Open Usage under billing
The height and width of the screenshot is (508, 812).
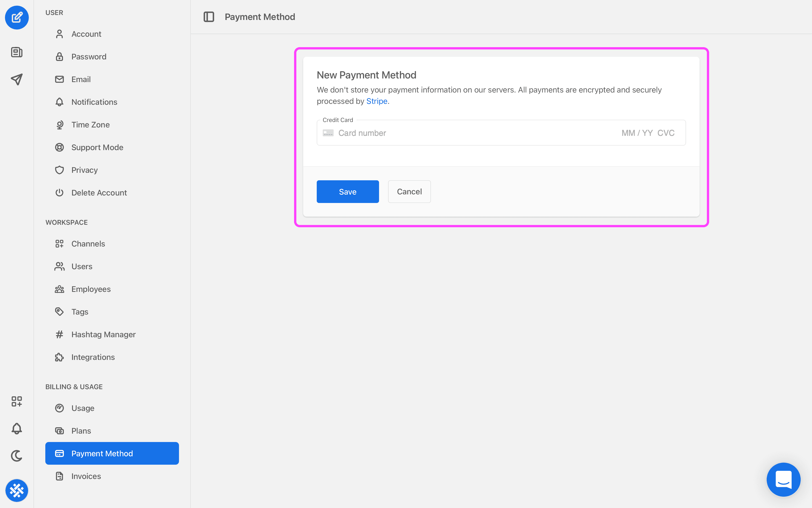pos(112,408)
